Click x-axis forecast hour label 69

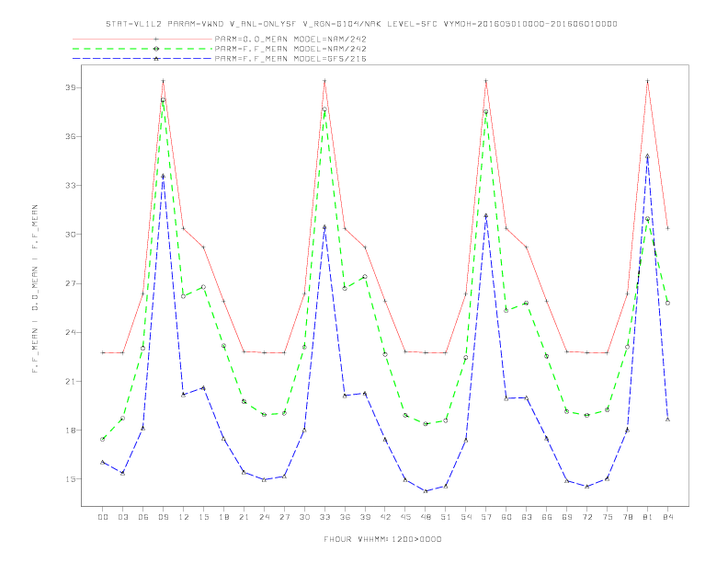click(x=566, y=517)
